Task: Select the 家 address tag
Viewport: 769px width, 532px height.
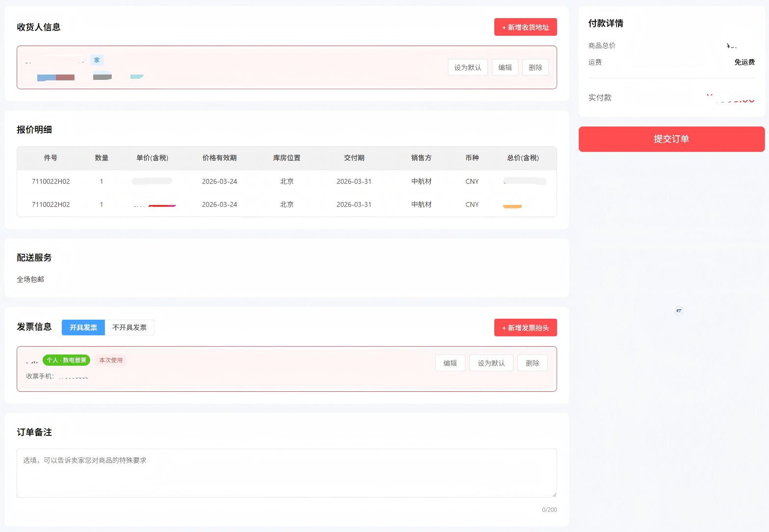Action: [x=97, y=60]
